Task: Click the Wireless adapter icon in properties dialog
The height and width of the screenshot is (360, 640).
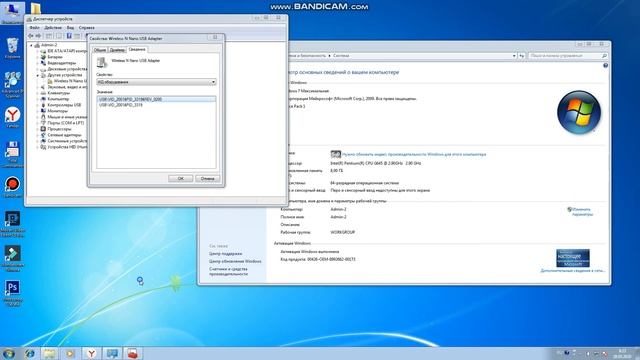Action: [102, 62]
